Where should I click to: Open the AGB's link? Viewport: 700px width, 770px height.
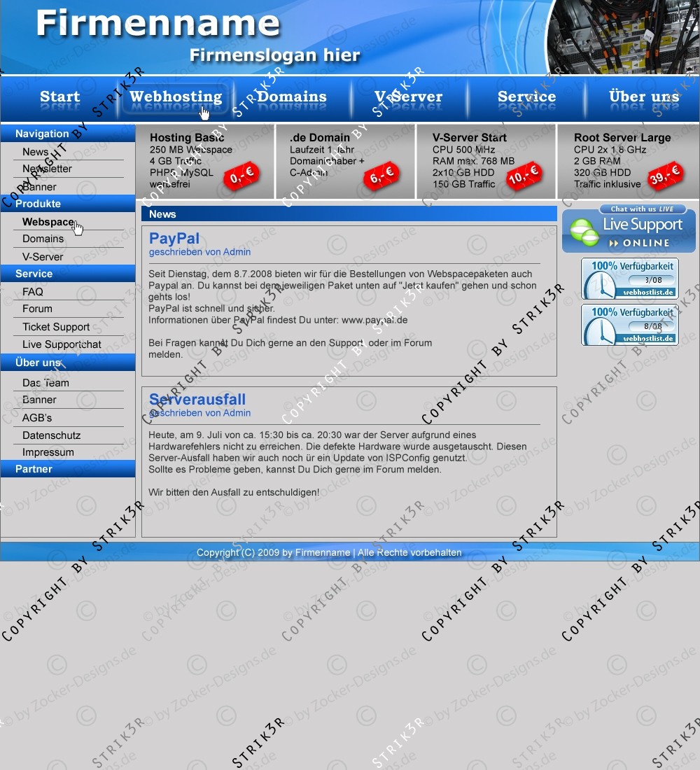click(37, 418)
